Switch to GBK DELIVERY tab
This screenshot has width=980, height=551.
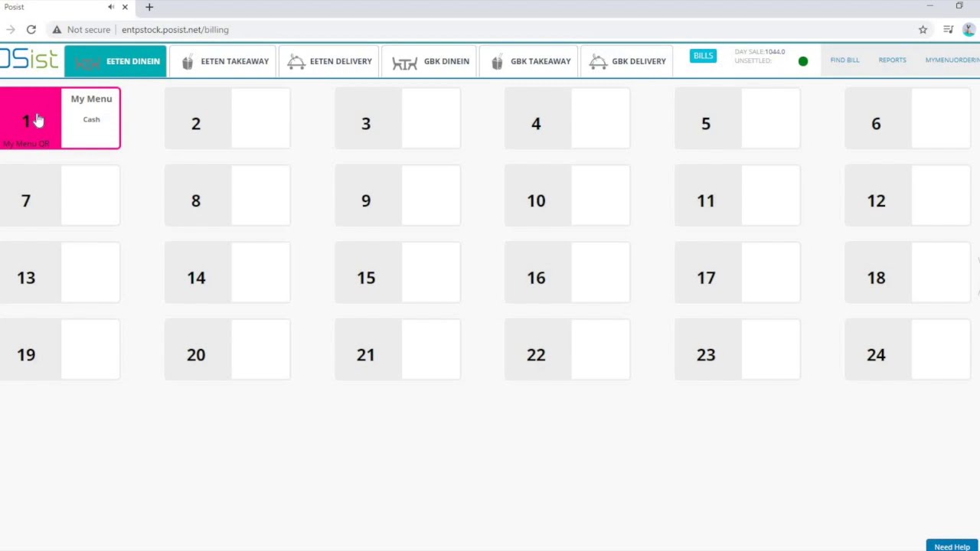(628, 61)
